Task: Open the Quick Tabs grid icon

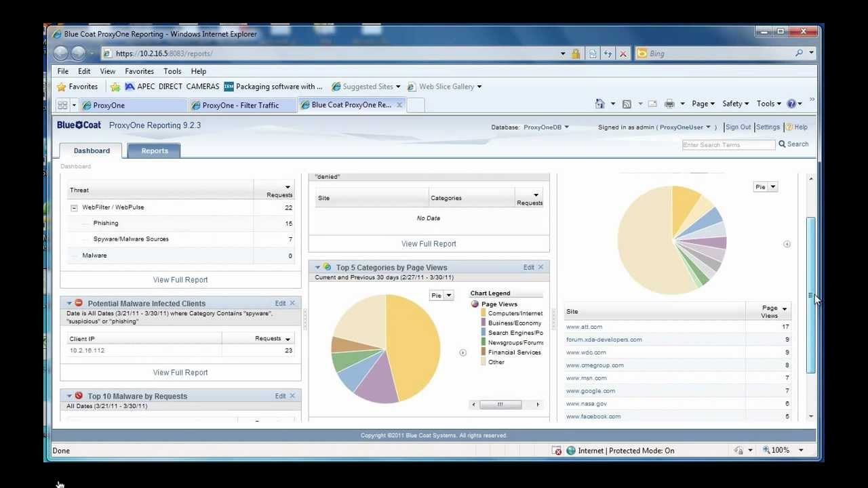Action: [x=62, y=105]
